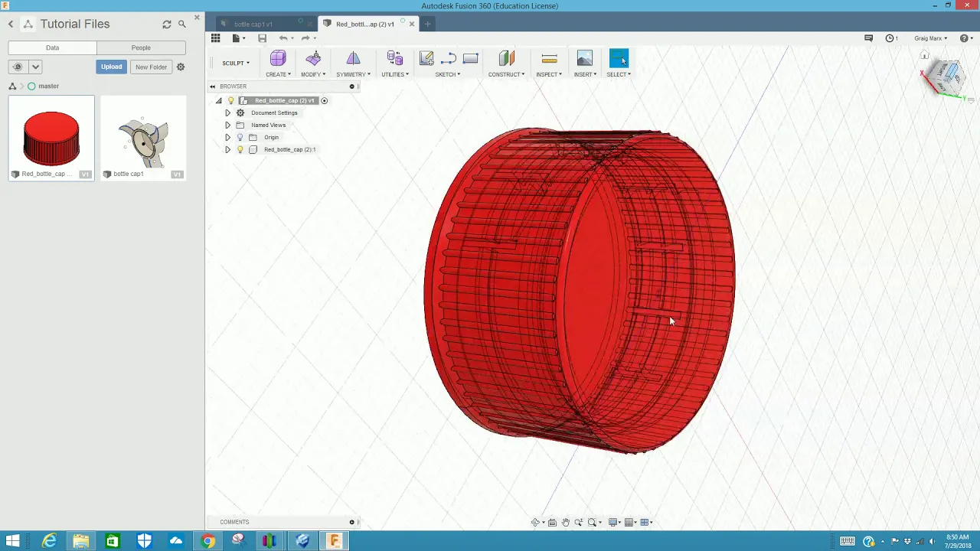Open the Zoom Window fit dropdown

point(594,523)
